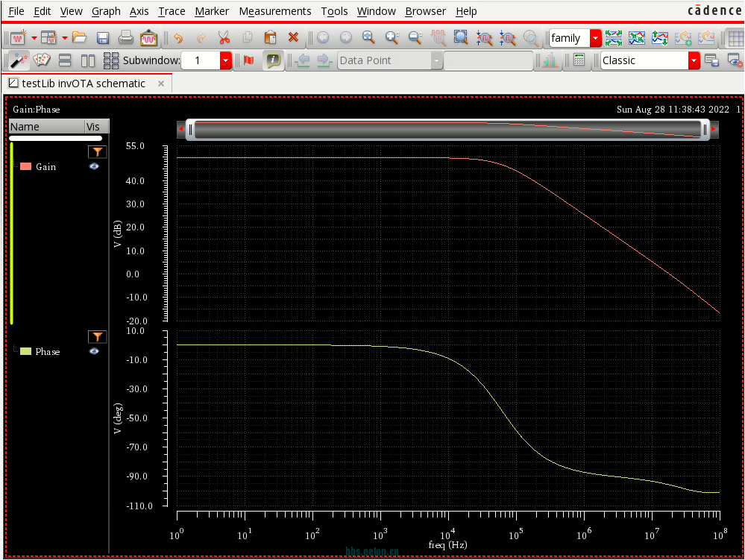Split all traces into strips
Image resolution: width=745 pixels, height=560 pixels.
click(x=614, y=37)
